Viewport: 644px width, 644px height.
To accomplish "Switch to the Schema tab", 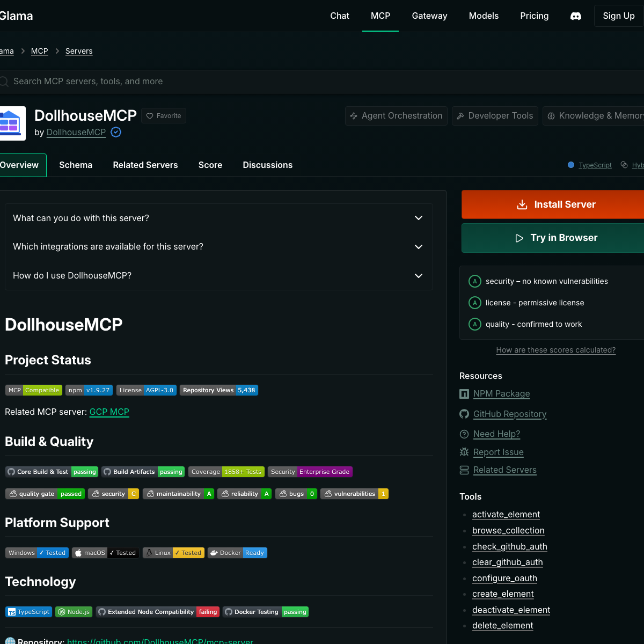I will pyautogui.click(x=76, y=165).
